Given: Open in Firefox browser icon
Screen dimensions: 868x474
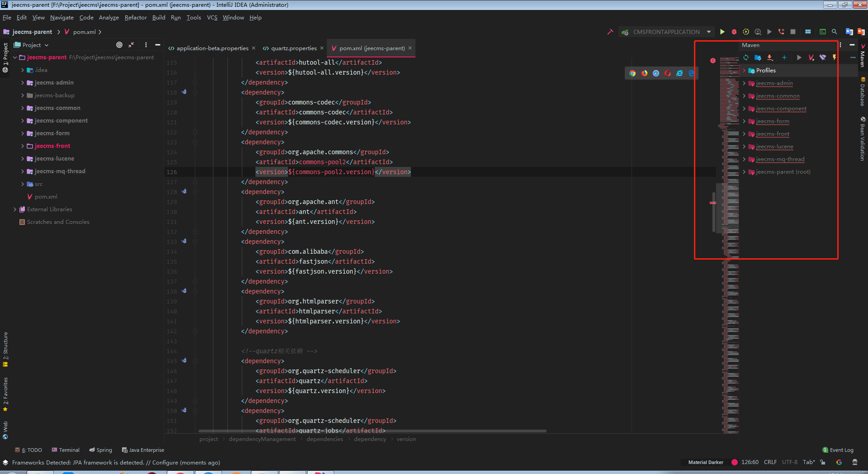Looking at the screenshot, I should [x=644, y=73].
